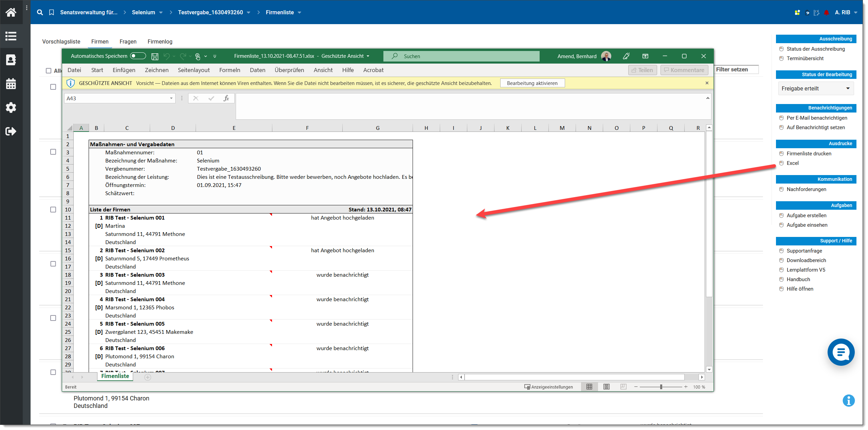
Task: Switch to the Firmenlog tab
Action: 160,41
